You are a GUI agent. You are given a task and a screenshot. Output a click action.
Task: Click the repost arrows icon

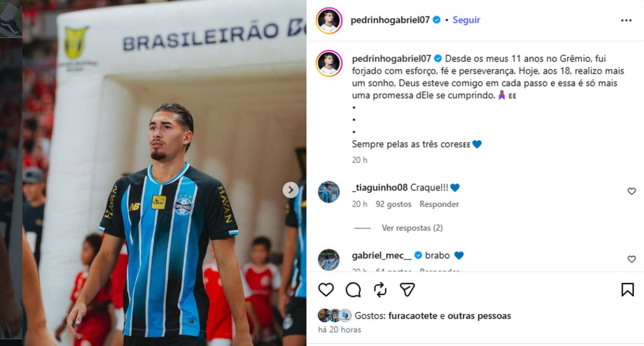click(x=380, y=290)
